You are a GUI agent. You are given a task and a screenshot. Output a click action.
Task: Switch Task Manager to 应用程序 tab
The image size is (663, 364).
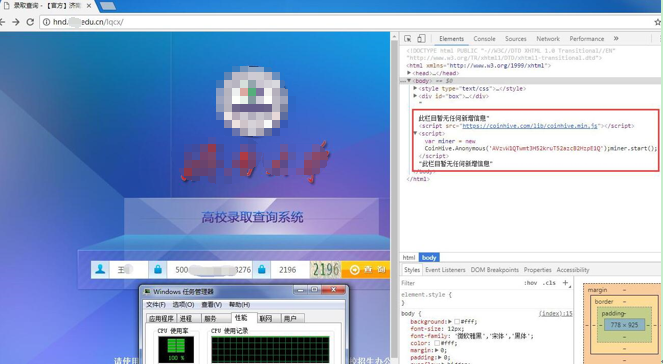tap(161, 318)
